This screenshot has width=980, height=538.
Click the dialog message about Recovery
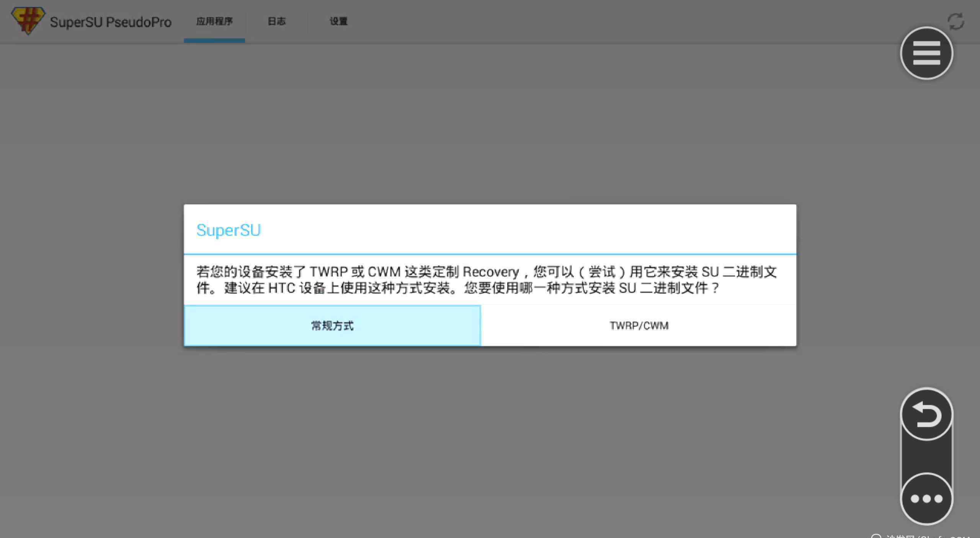[x=486, y=280]
